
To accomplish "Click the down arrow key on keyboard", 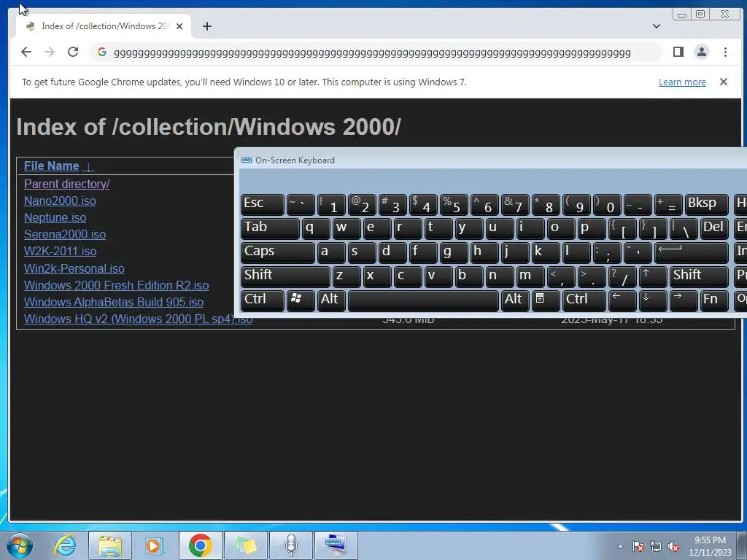I will (x=652, y=300).
